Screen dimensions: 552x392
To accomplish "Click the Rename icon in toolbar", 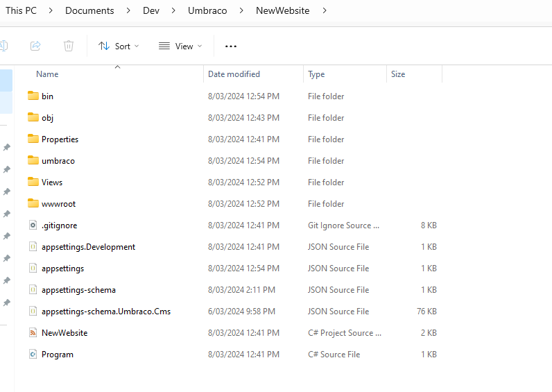I will (3, 46).
